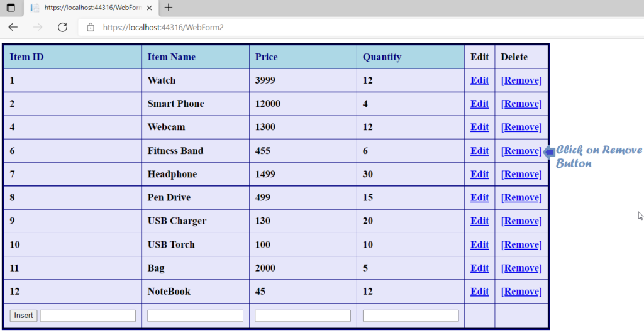The width and height of the screenshot is (644, 335).
Task: Focus the Price footer input field
Action: coord(303,316)
